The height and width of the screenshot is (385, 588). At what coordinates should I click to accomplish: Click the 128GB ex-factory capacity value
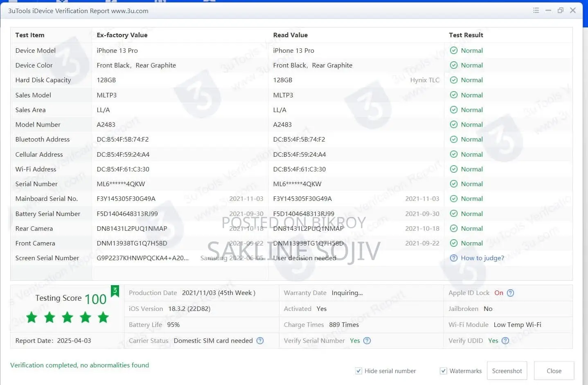point(106,80)
